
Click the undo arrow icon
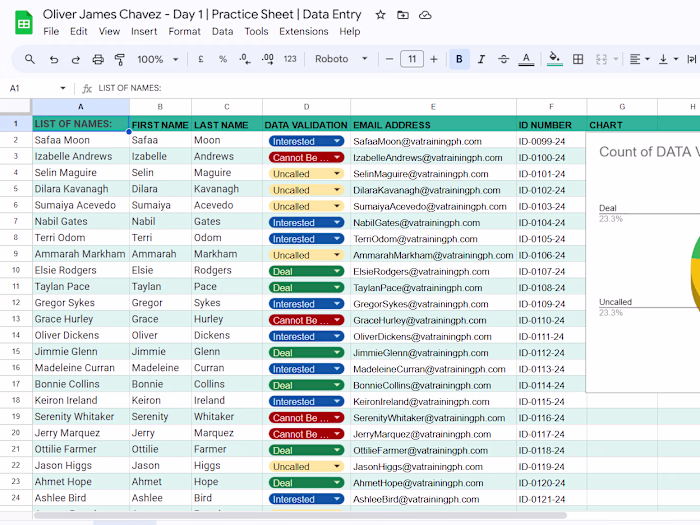54,59
